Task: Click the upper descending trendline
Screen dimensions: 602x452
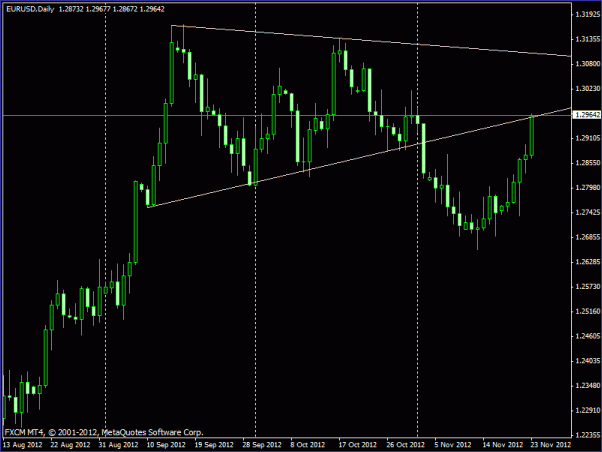Action: point(371,41)
